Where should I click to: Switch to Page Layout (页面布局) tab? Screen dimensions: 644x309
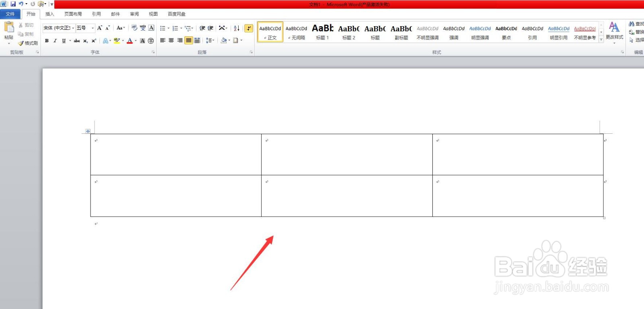point(73,14)
